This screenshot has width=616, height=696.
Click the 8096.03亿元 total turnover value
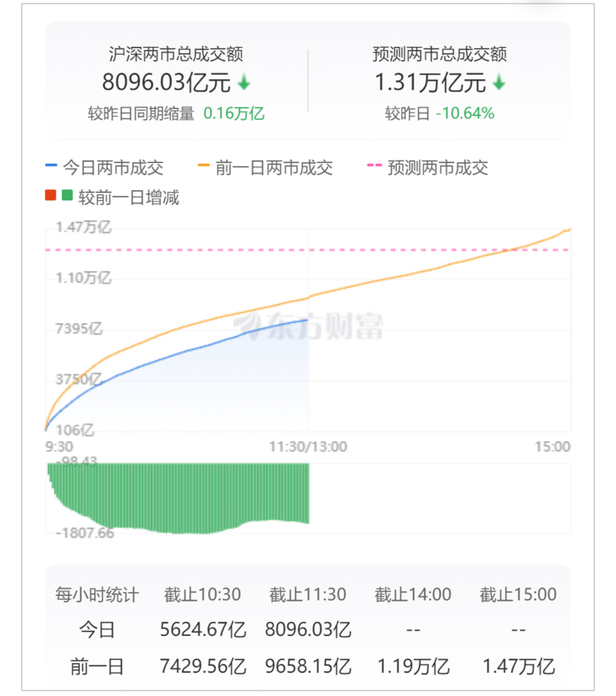[x=166, y=82]
